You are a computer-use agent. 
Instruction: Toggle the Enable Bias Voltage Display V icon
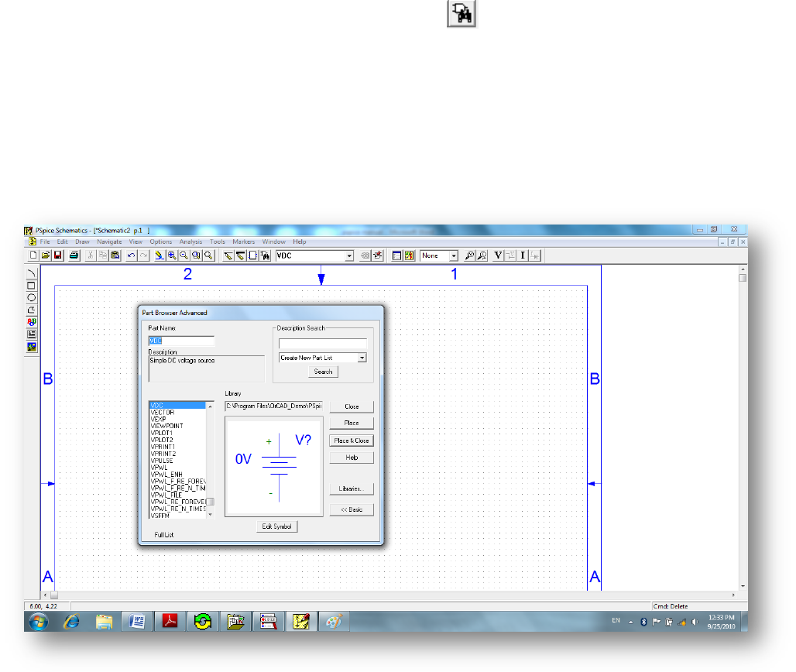pos(498,255)
